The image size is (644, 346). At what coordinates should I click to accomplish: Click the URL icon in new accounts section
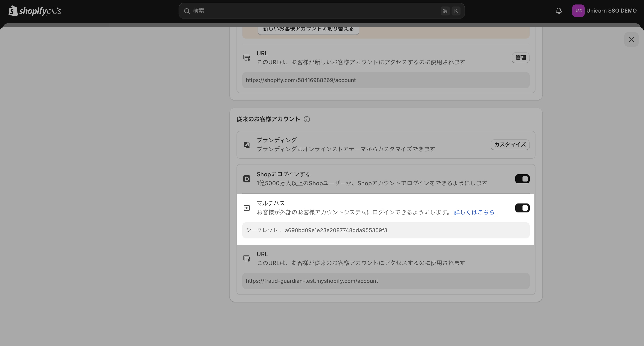[x=247, y=58]
